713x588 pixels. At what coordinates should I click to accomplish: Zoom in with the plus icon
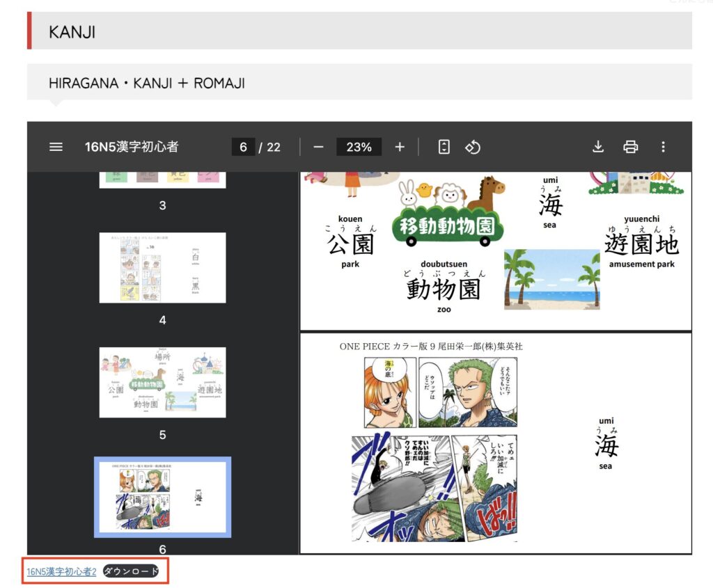(x=400, y=147)
